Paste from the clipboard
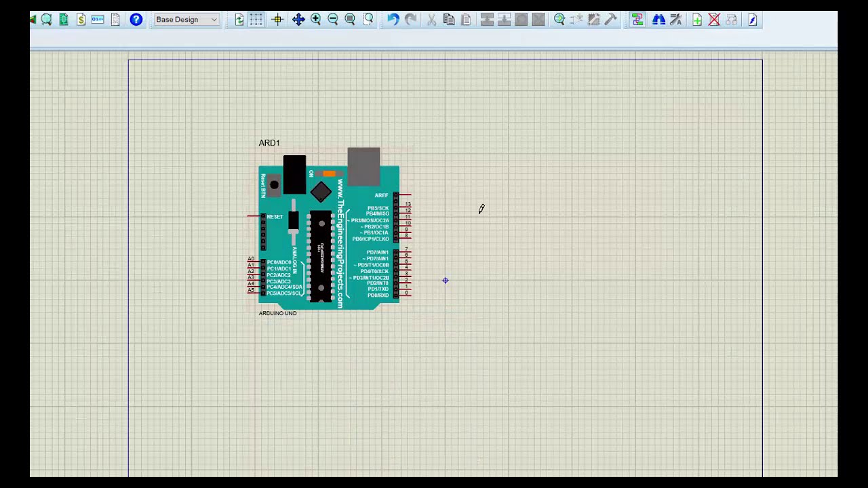 (466, 20)
